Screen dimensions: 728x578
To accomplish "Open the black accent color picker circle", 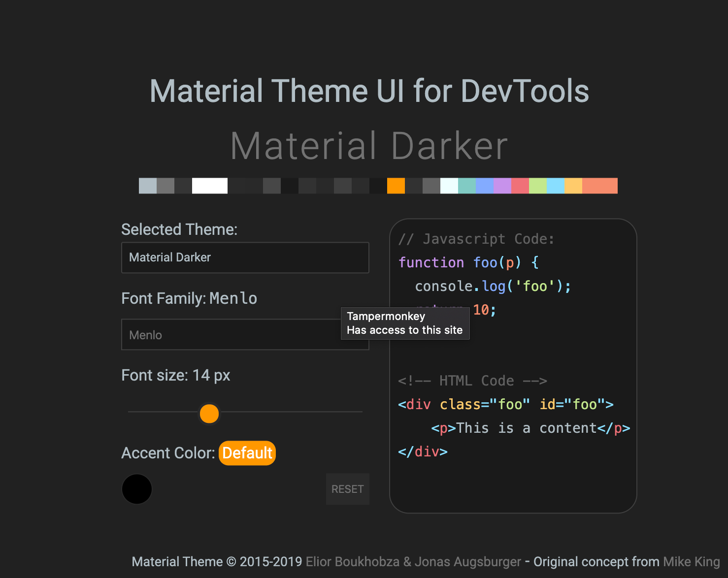I will tap(137, 489).
